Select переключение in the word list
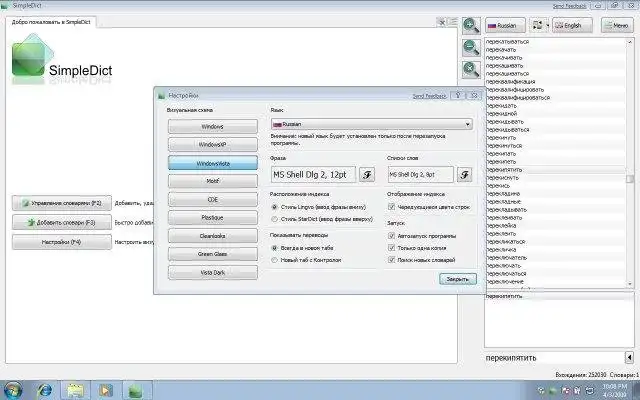The height and width of the screenshot is (400, 640). pyautogui.click(x=556, y=282)
